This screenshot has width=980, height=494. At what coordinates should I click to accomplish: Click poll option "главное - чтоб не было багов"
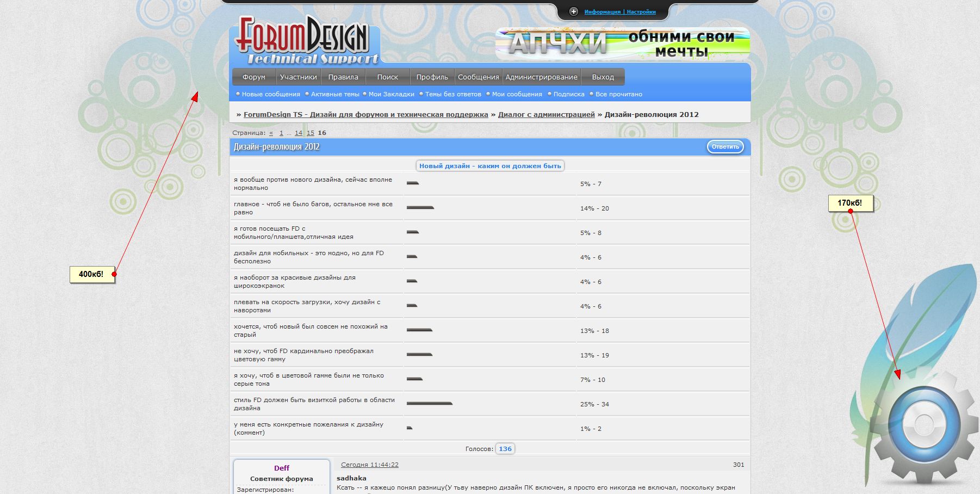tap(313, 208)
